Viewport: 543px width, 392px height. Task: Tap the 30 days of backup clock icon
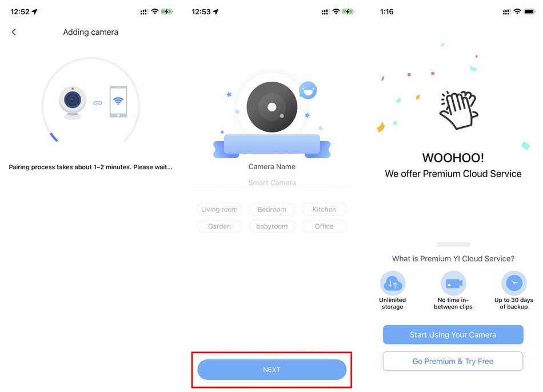click(x=514, y=283)
